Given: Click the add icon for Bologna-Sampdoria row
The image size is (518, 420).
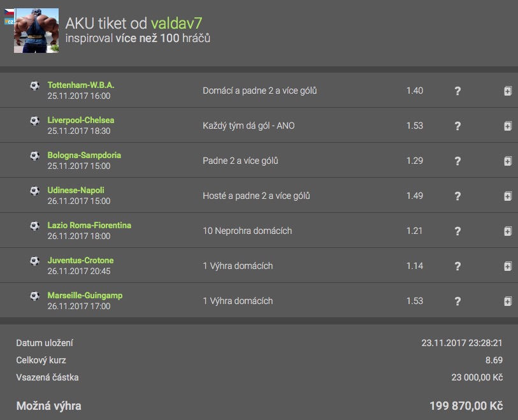Looking at the screenshot, I should pyautogui.click(x=508, y=161).
